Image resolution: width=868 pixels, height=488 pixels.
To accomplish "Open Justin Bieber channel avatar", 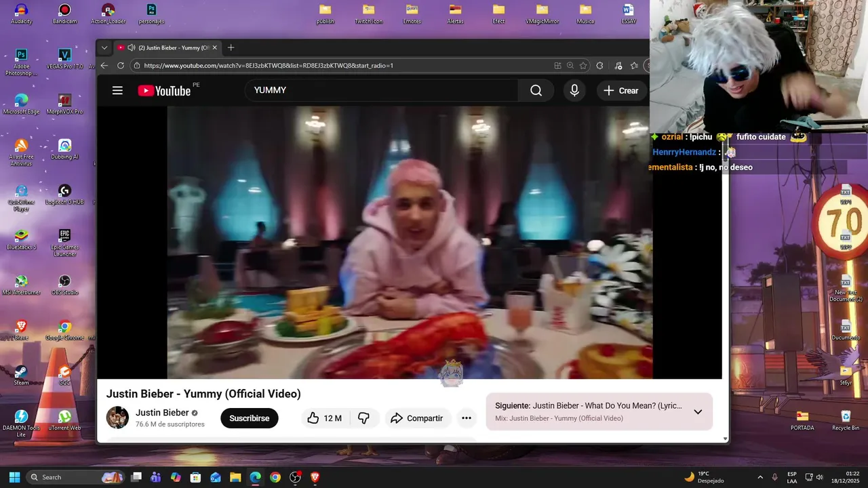I will (117, 418).
